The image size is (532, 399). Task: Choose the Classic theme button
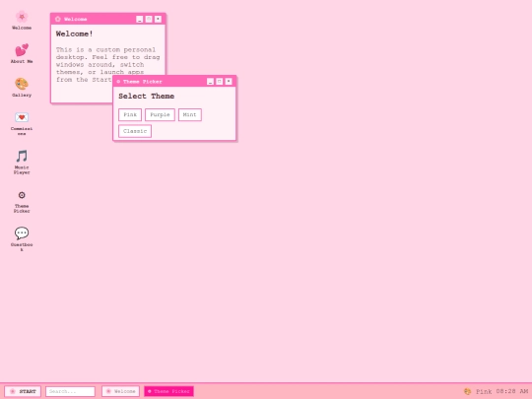135,131
